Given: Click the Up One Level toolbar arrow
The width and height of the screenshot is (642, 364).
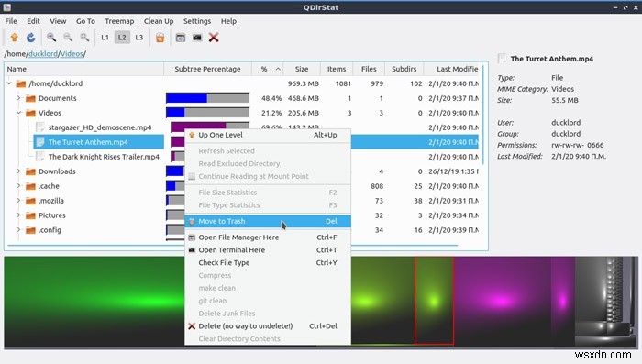Looking at the screenshot, I should (x=15, y=38).
